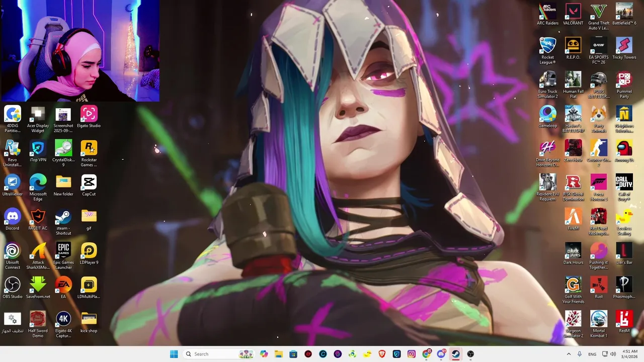Select the Human Fall Flat icon
Viewport: 644px width, 362px height.
[x=573, y=85]
